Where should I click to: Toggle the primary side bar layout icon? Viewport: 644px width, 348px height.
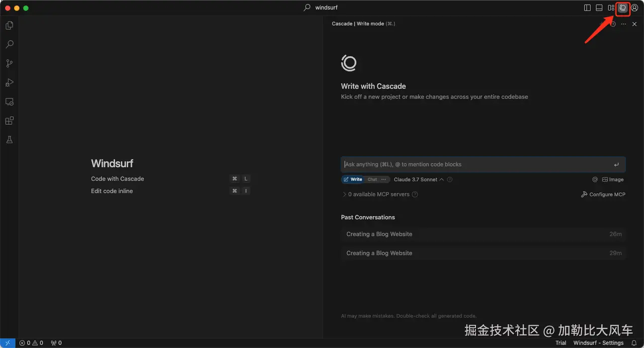587,8
